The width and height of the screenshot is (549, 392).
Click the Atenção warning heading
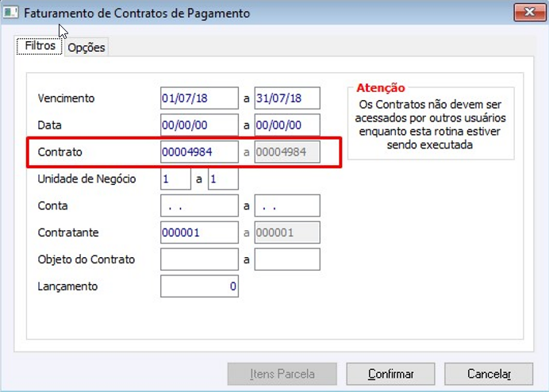click(x=381, y=87)
